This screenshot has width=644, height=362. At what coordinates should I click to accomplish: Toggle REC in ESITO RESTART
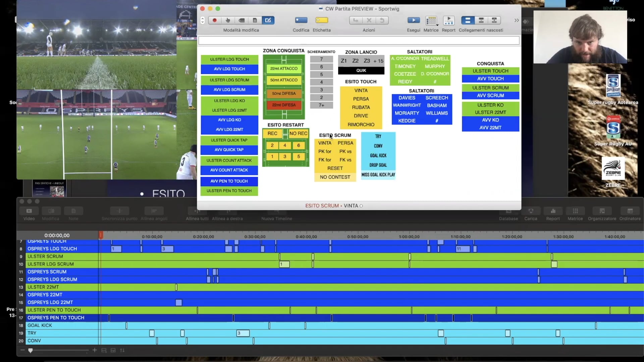tap(272, 133)
